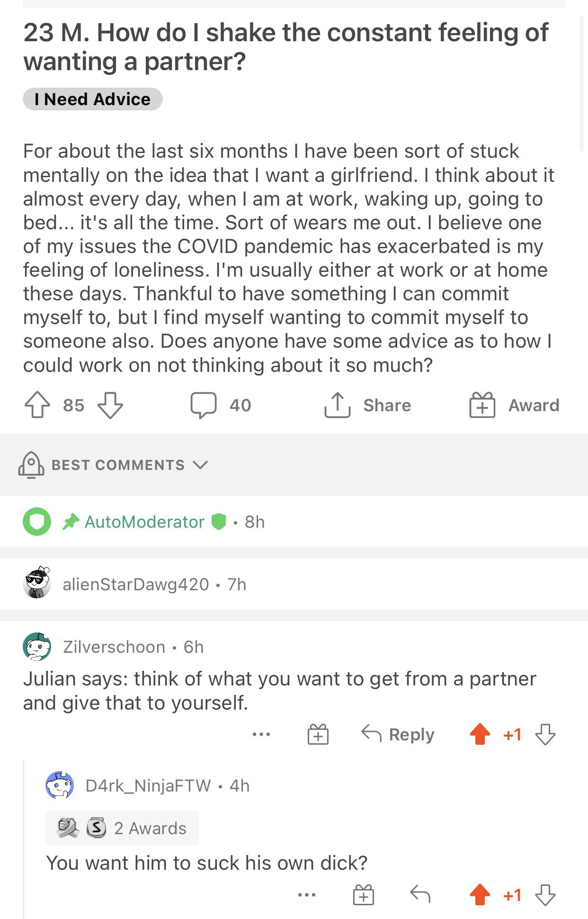
Task: Downvote Zilverschoon's comment
Action: point(545,735)
